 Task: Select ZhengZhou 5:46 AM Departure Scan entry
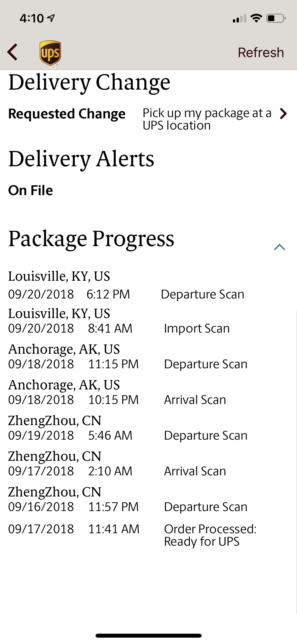pyautogui.click(x=148, y=428)
